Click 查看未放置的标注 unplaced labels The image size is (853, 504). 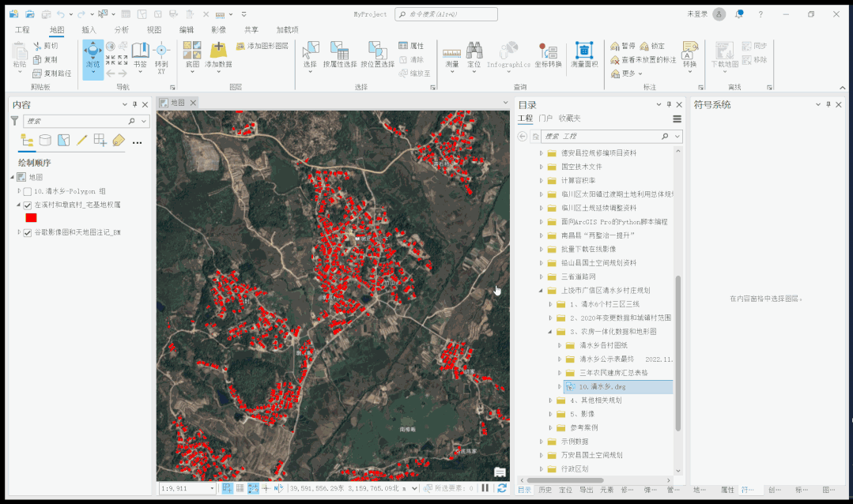pos(643,60)
